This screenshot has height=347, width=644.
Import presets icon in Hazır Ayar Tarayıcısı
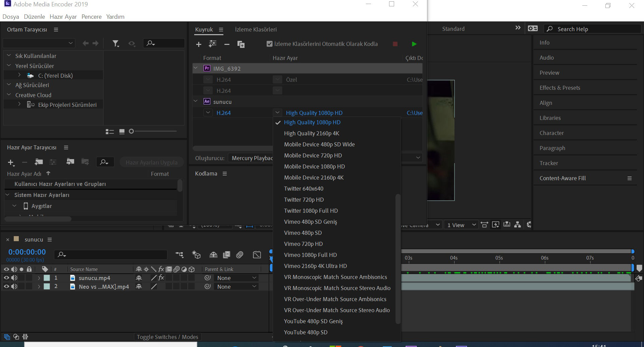(x=70, y=162)
